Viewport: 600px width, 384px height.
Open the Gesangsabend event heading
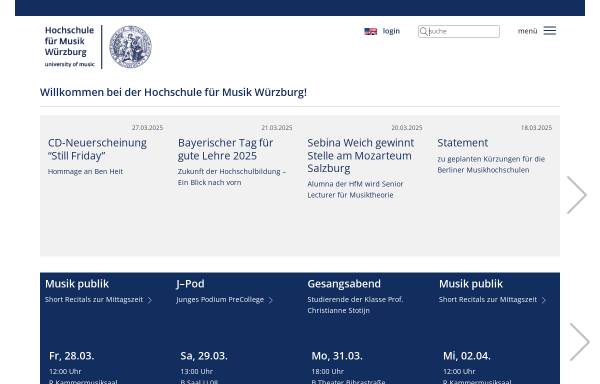coord(344,284)
